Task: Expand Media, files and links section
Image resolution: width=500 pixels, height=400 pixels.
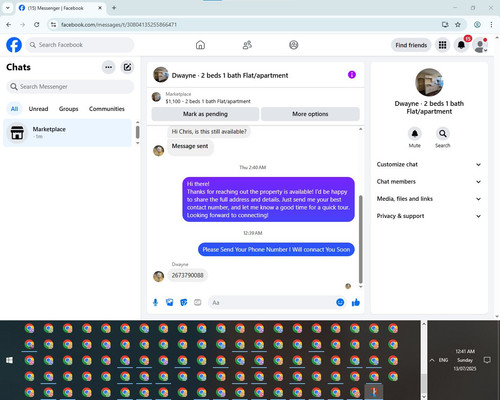Action: (x=429, y=199)
